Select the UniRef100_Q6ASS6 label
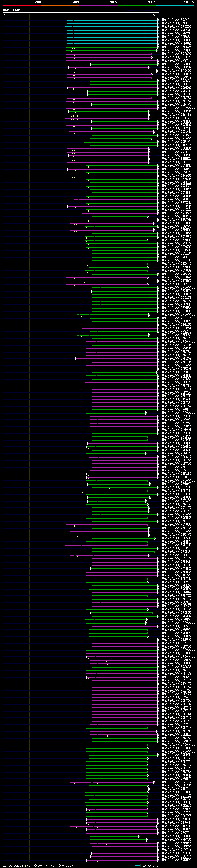197x868 pixels. (x=177, y=115)
